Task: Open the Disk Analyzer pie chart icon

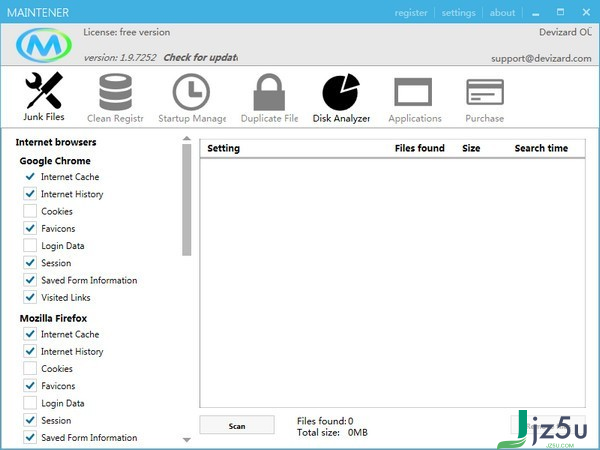Action: click(341, 92)
